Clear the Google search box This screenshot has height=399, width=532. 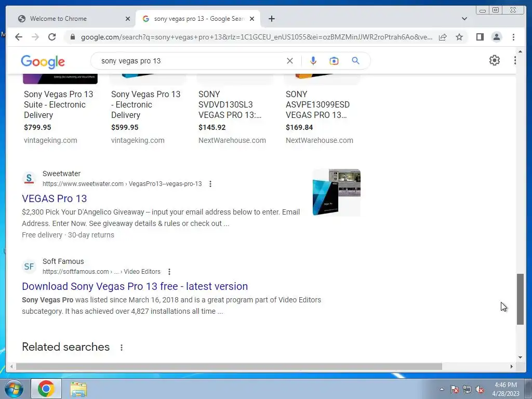tap(290, 61)
